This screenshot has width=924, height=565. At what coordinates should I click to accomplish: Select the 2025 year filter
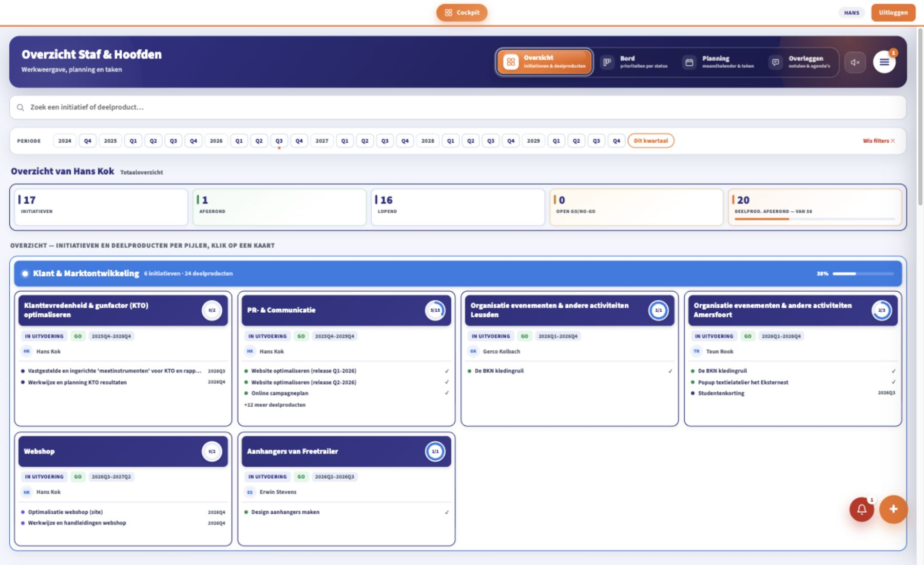(110, 141)
